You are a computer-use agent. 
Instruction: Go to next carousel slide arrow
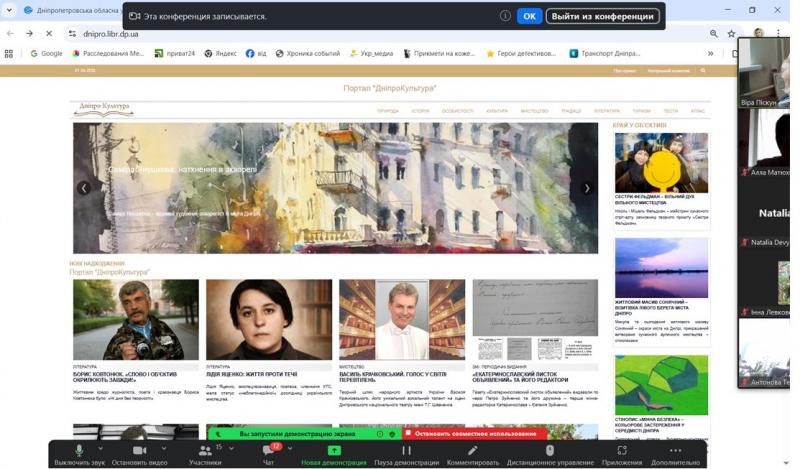pos(587,188)
